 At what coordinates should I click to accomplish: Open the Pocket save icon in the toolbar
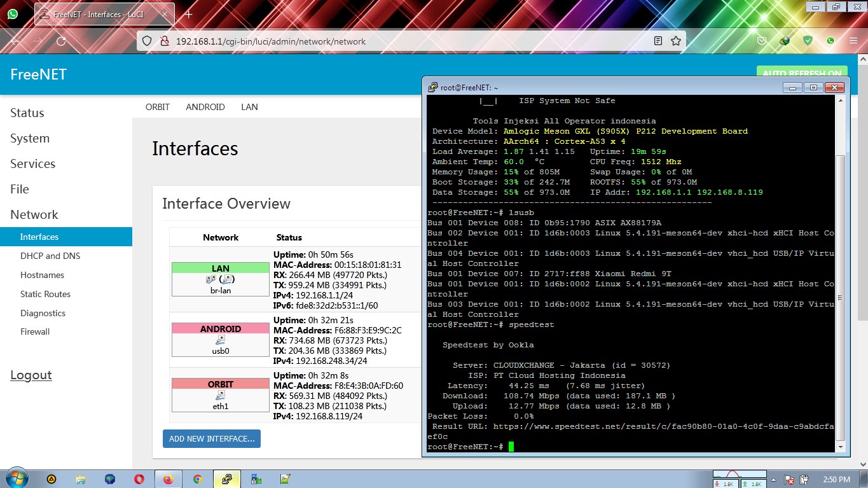pyautogui.click(x=762, y=41)
